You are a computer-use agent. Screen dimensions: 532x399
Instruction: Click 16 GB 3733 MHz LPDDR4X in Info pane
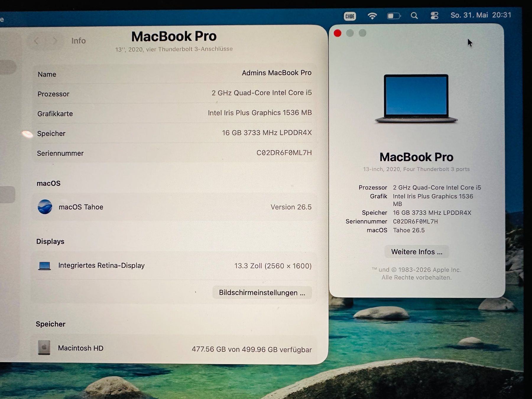(267, 133)
